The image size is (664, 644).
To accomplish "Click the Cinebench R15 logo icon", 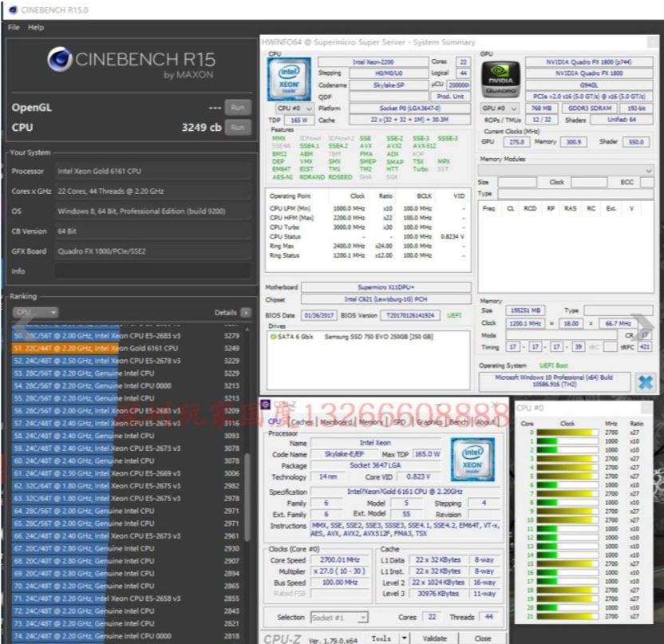I will tap(60, 59).
